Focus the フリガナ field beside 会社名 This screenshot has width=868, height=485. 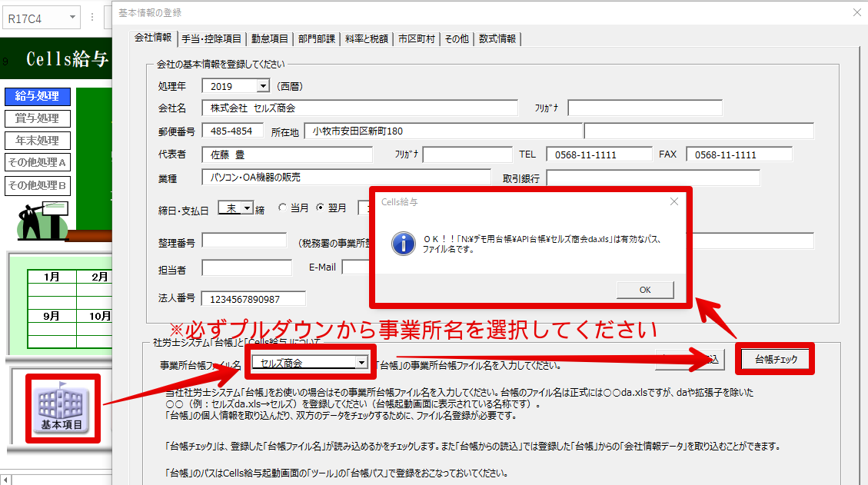point(645,108)
